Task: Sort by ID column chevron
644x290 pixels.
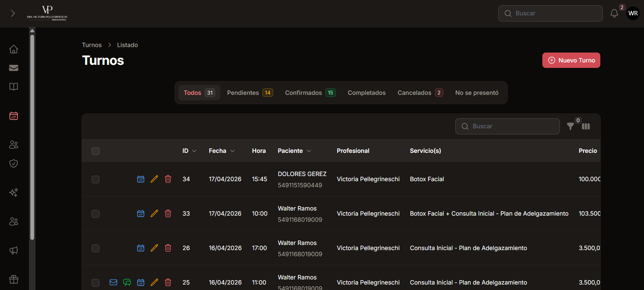Action: click(x=194, y=151)
